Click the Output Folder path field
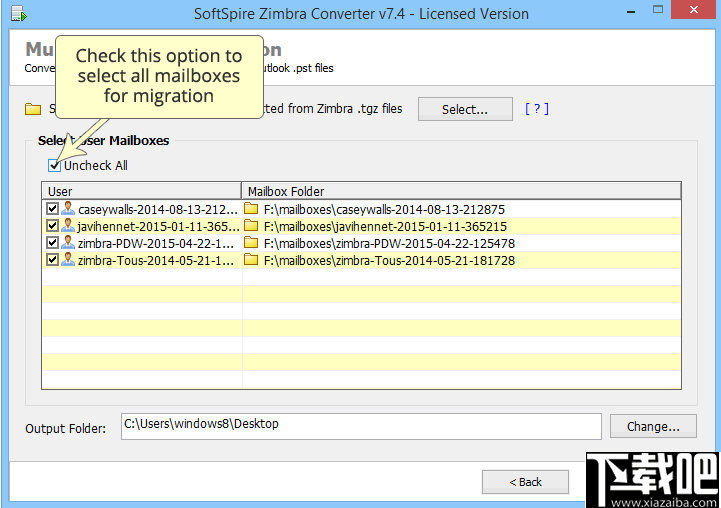 click(361, 426)
